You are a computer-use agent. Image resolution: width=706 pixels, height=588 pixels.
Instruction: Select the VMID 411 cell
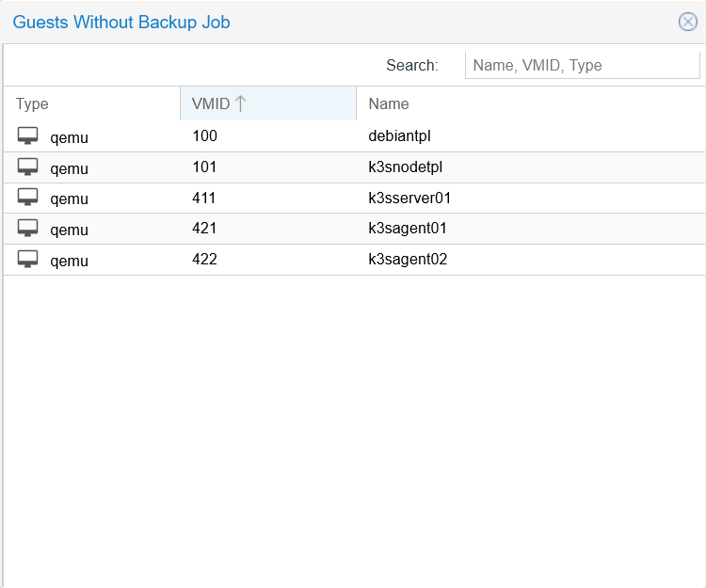click(x=204, y=199)
